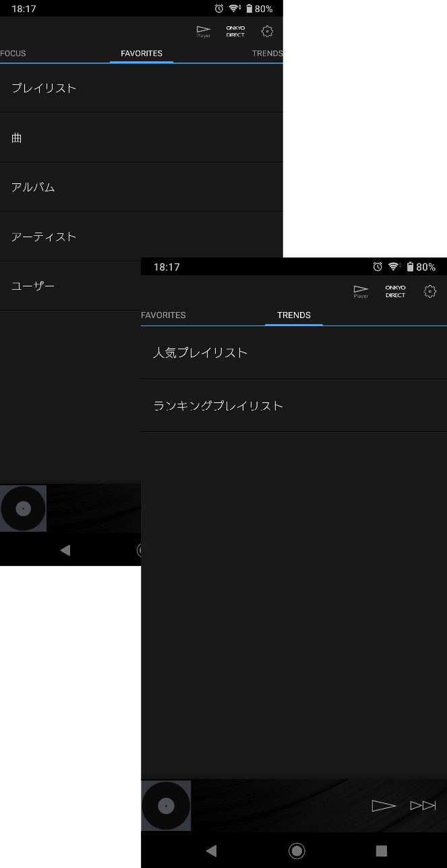Image resolution: width=447 pixels, height=868 pixels.
Task: Open settings gear in back FAVORITES screen
Action: (x=267, y=31)
